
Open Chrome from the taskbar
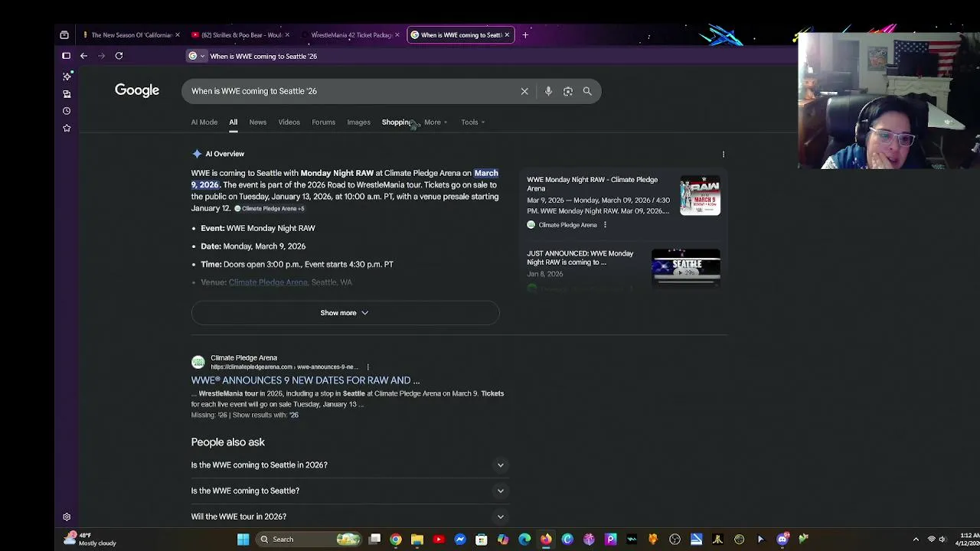tap(396, 540)
